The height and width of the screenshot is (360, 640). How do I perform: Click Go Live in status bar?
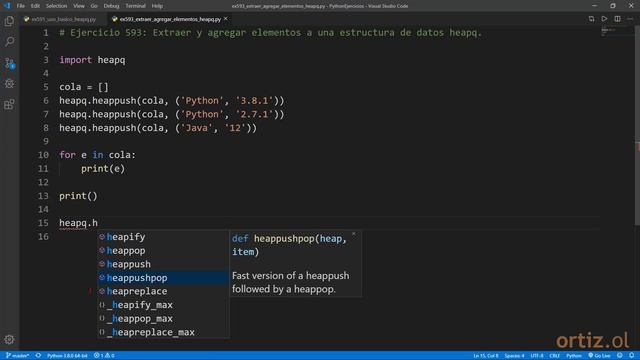tap(599, 356)
